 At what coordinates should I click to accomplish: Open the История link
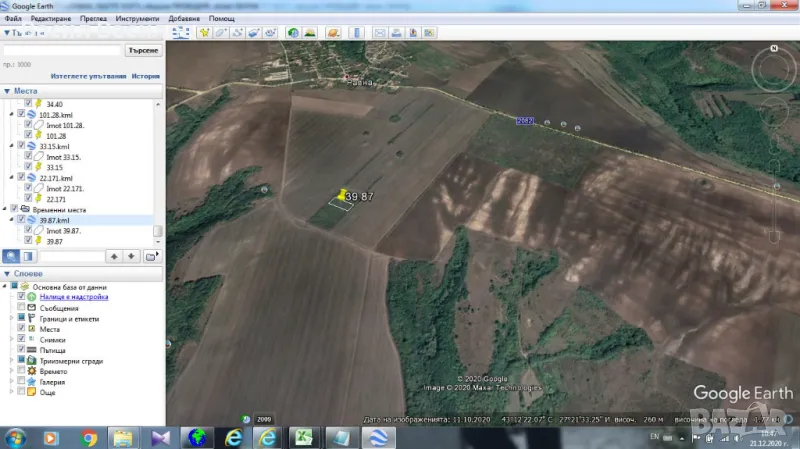pos(146,76)
